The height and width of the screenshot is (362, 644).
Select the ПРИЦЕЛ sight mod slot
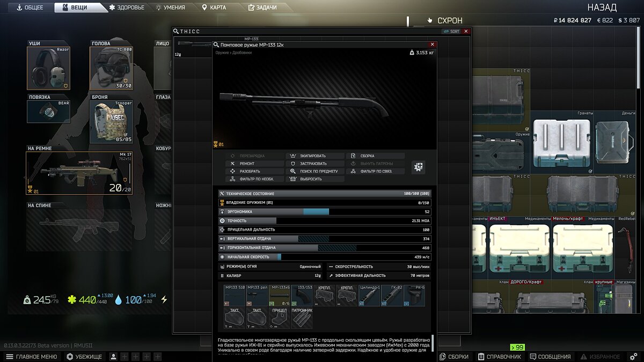pyautogui.click(x=279, y=318)
